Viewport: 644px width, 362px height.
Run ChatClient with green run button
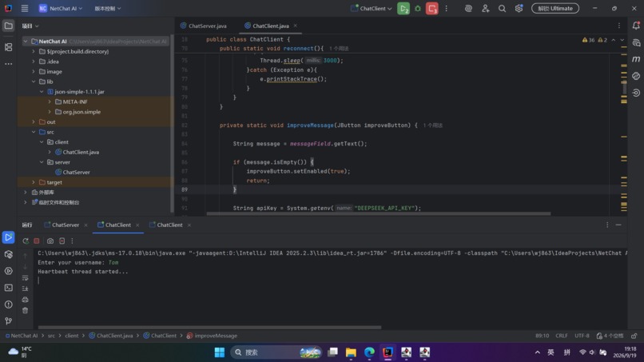click(403, 8)
